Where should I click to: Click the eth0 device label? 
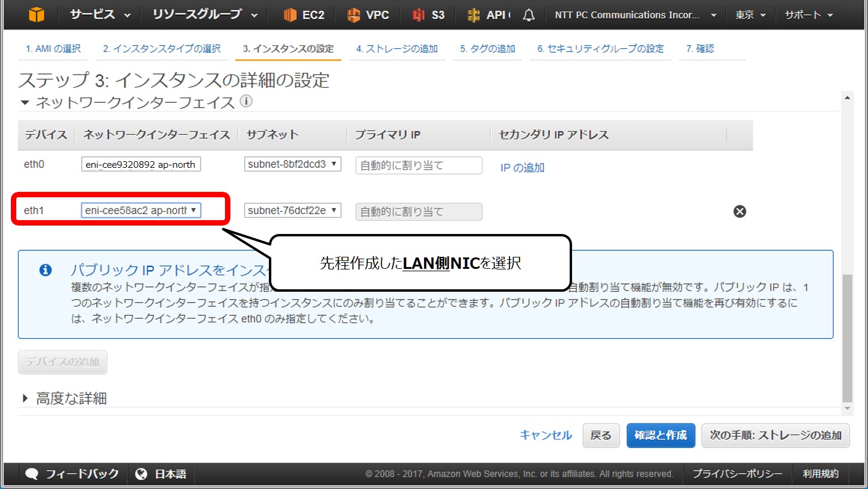(x=34, y=164)
